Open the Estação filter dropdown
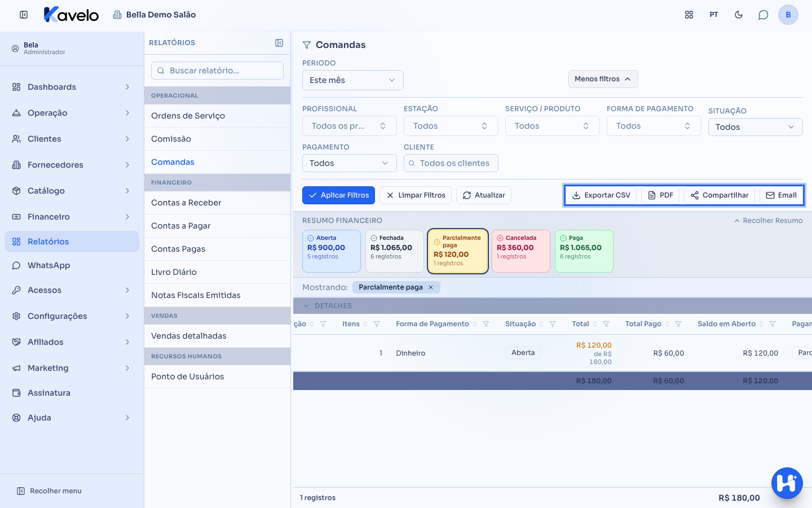 click(x=451, y=126)
